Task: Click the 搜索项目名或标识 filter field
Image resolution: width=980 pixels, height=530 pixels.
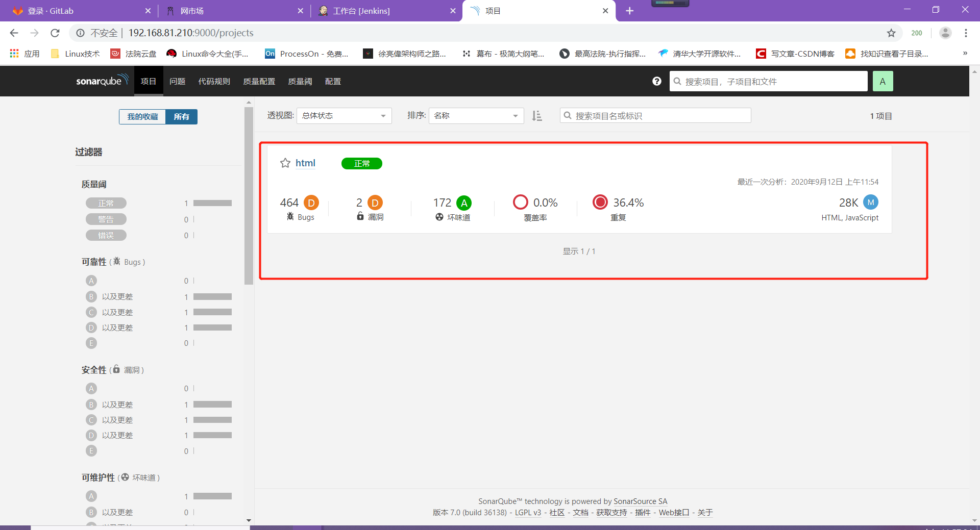Action: click(x=655, y=116)
